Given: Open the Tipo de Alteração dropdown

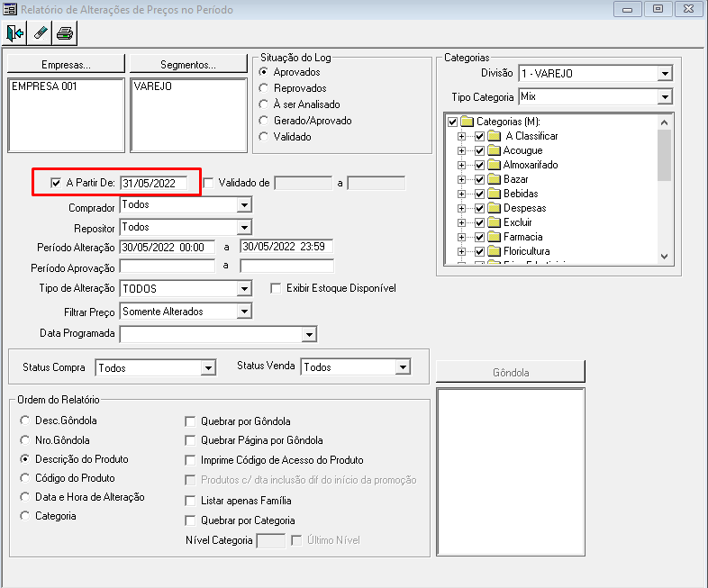Looking at the screenshot, I should tap(244, 288).
